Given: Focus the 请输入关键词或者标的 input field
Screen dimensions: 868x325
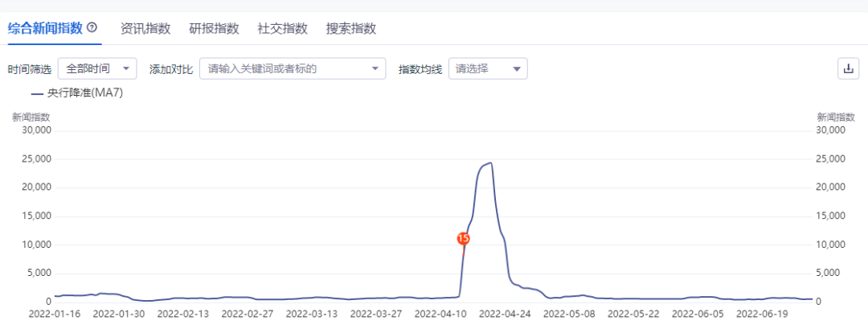Looking at the screenshot, I should tap(293, 68).
